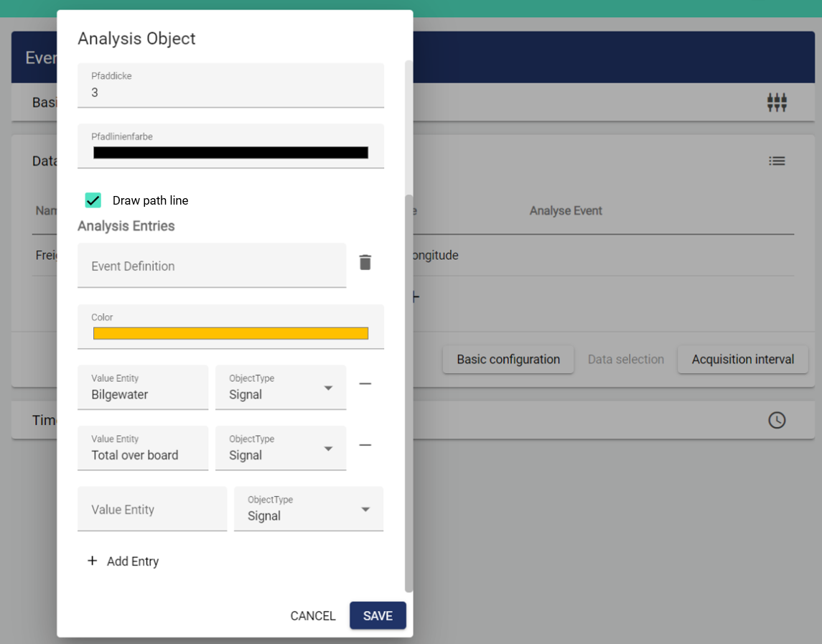The height and width of the screenshot is (644, 822).
Task: Remove the Bilgewater value entity row
Action: pos(365,384)
